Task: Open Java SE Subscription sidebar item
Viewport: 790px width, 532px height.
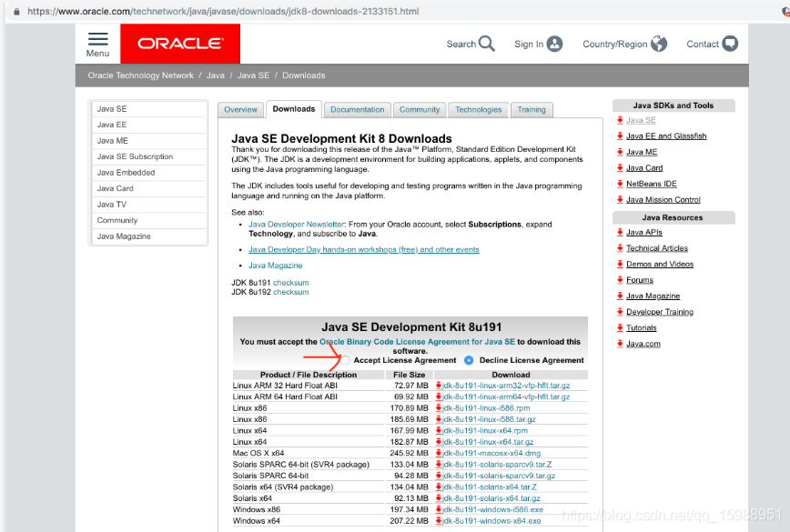Action: [x=148, y=156]
